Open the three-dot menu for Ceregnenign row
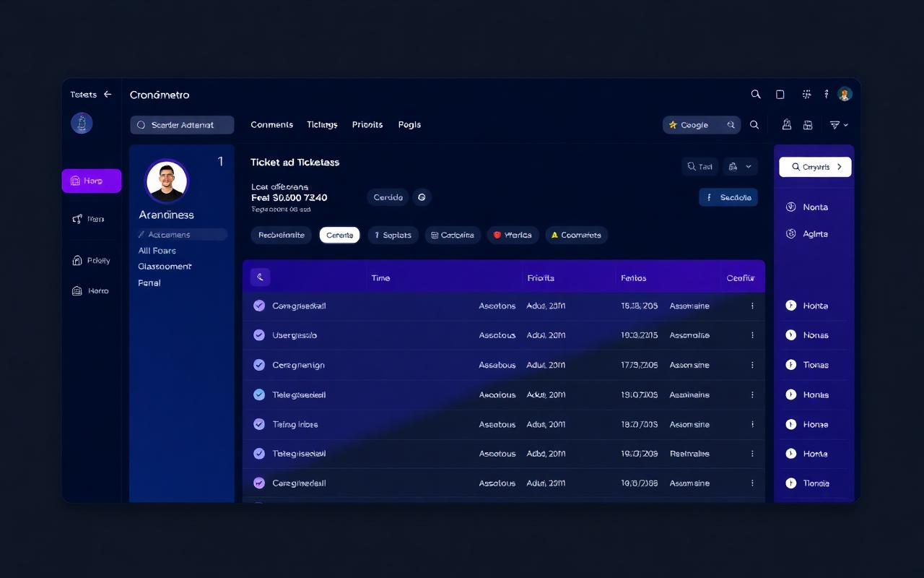Image resolution: width=924 pixels, height=578 pixels. (x=752, y=365)
